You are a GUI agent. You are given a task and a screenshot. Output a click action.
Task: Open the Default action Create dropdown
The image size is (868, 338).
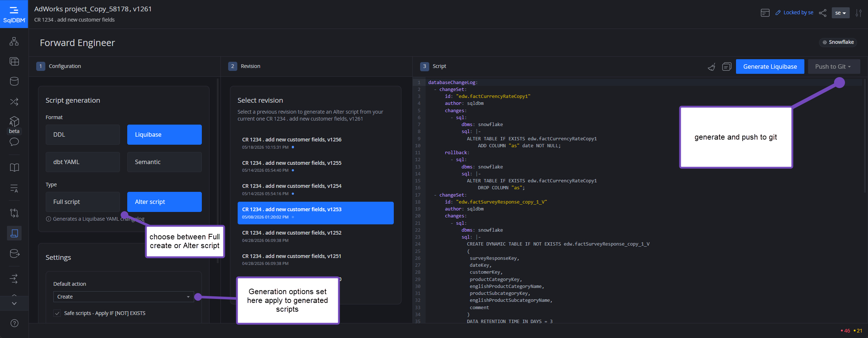[124, 297]
